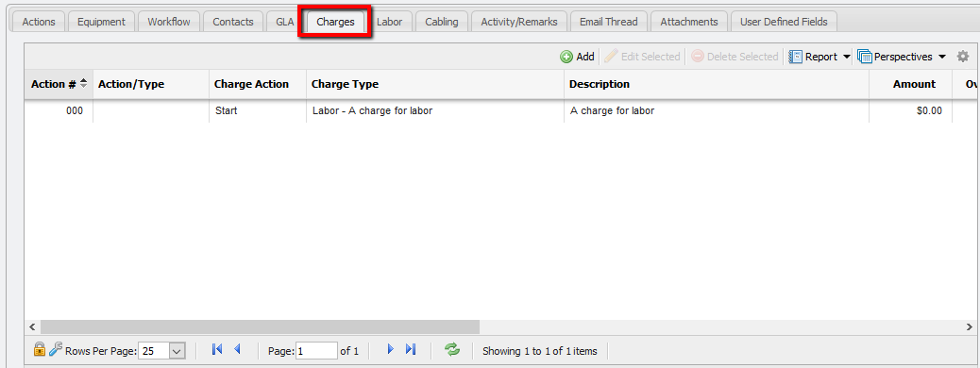The image size is (980, 368).
Task: Click the Delete Selected red icon
Action: (698, 57)
